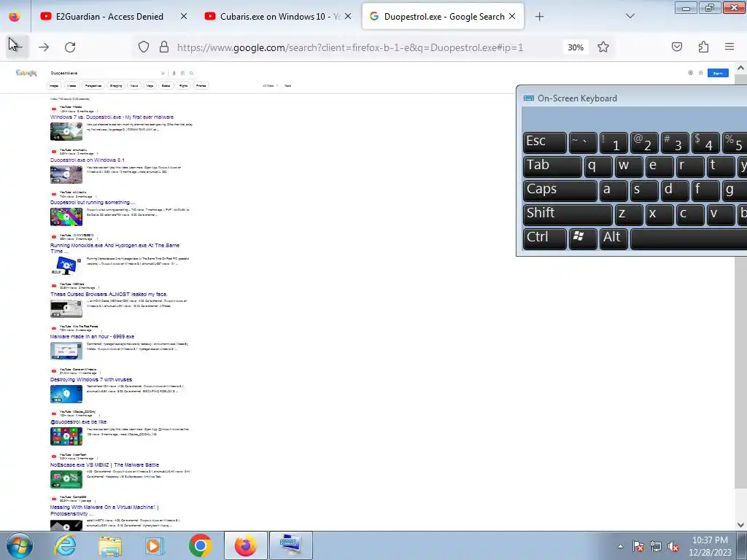
Task: Launch Google Chrome from taskbar
Action: 200,545
